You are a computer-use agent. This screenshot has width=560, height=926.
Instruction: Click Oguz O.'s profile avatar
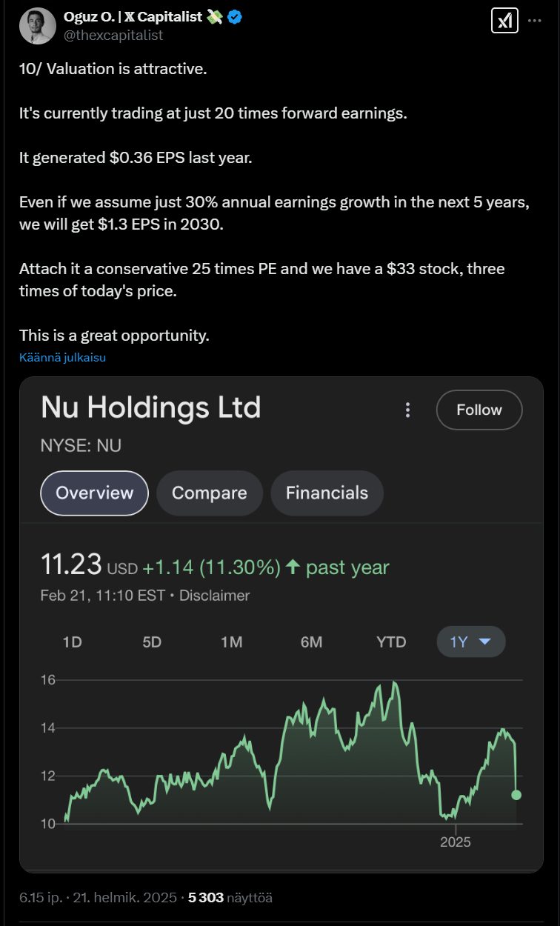pyautogui.click(x=37, y=26)
